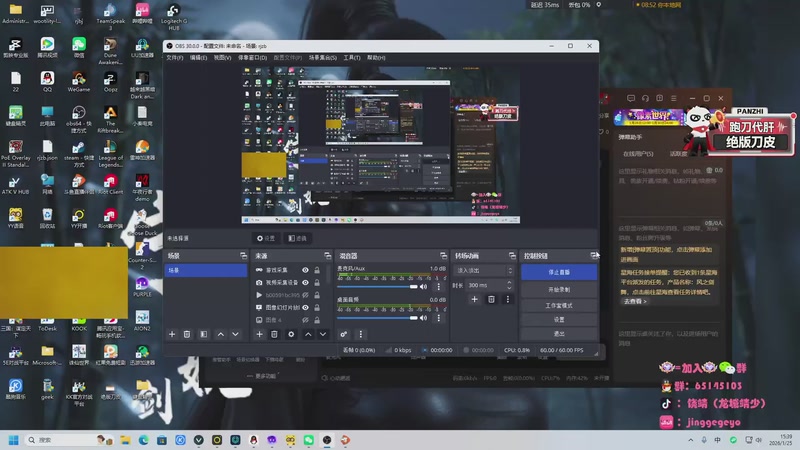The height and width of the screenshot is (450, 800).
Task: Mute 麦克风/Aux speaker icon
Action: 423,287
